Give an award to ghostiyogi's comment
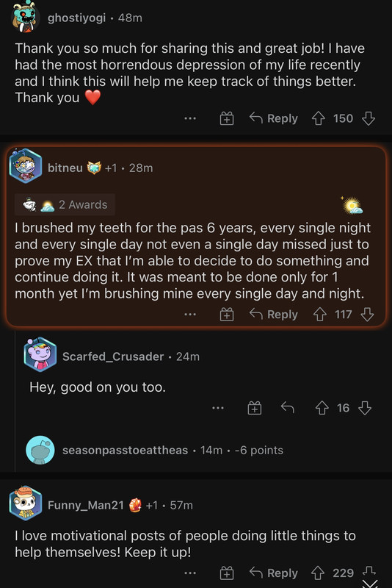392x588 pixels. 227,118
